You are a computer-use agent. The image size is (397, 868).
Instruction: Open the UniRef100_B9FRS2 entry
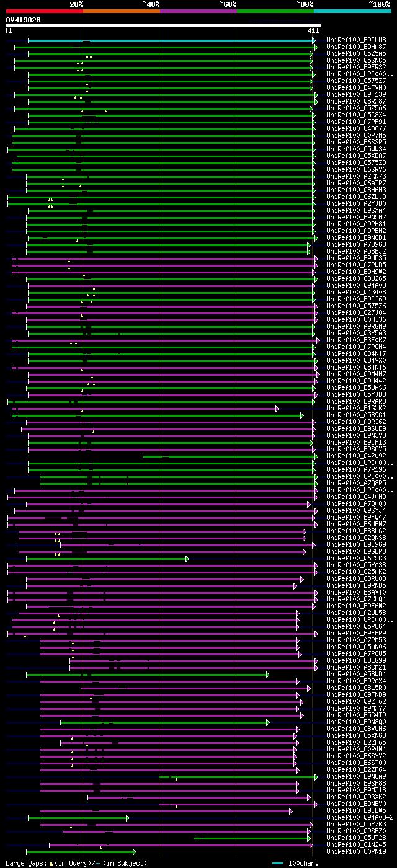(x=356, y=67)
